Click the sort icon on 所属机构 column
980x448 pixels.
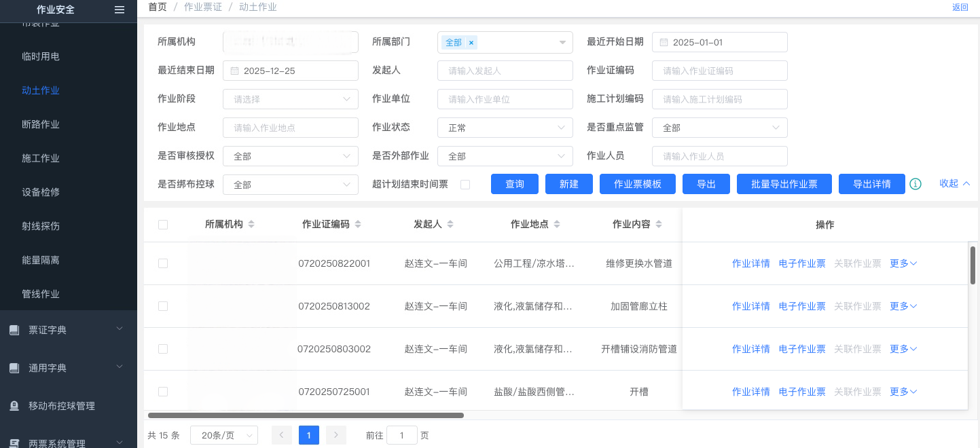click(x=251, y=225)
